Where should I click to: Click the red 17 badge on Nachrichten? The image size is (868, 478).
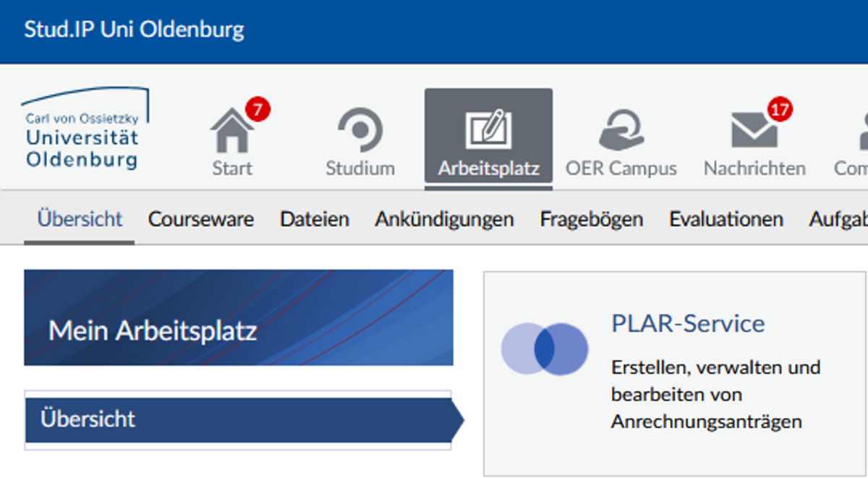point(779,110)
